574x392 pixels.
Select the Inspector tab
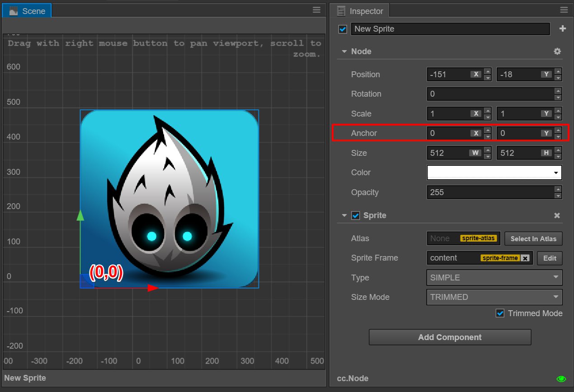tap(360, 11)
